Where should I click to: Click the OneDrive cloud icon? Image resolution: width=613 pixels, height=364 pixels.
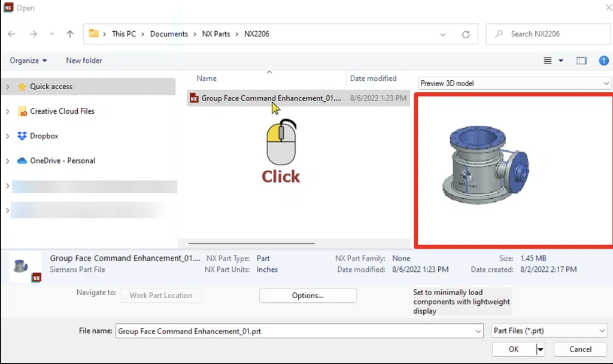click(22, 160)
